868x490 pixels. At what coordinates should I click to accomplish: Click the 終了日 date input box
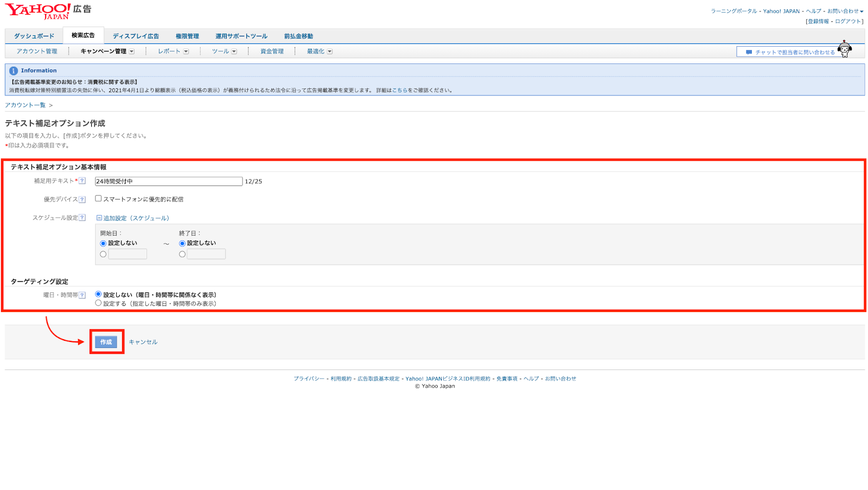[x=206, y=254]
